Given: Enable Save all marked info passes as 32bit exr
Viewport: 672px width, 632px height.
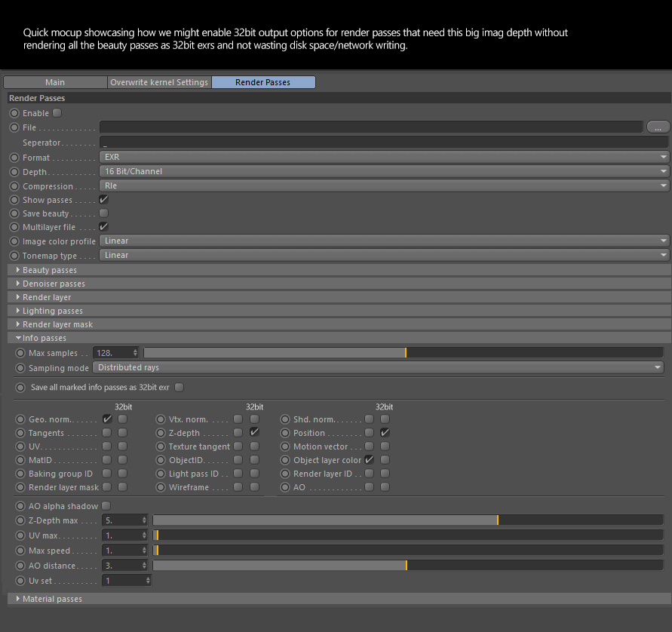Looking at the screenshot, I should pos(180,388).
